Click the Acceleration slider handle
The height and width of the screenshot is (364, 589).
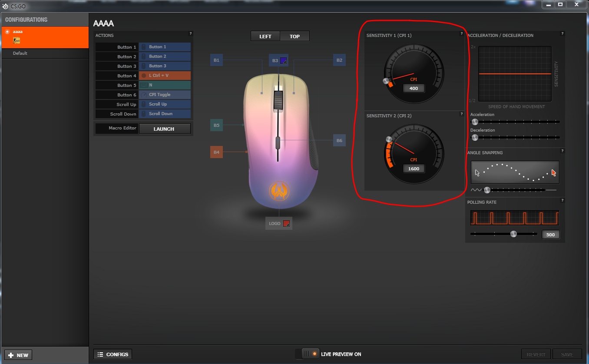[475, 122]
